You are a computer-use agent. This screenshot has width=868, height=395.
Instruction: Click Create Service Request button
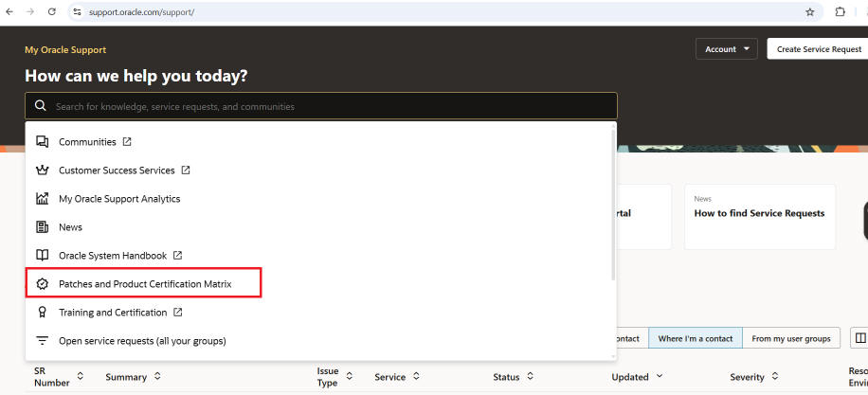[818, 49]
